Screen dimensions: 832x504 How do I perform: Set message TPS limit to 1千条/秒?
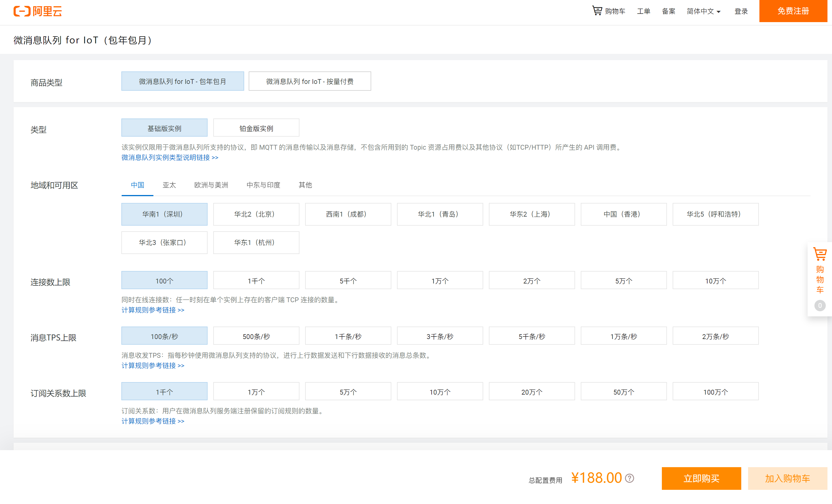click(x=348, y=336)
